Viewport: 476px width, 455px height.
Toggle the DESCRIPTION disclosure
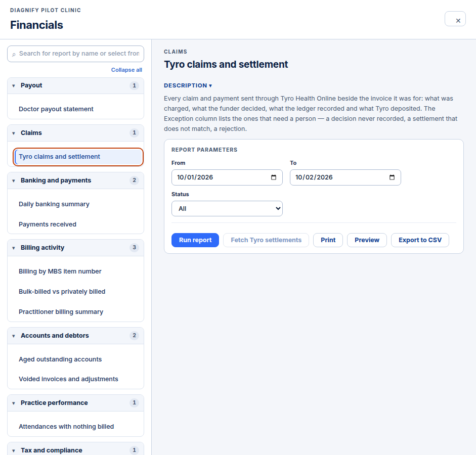[188, 85]
